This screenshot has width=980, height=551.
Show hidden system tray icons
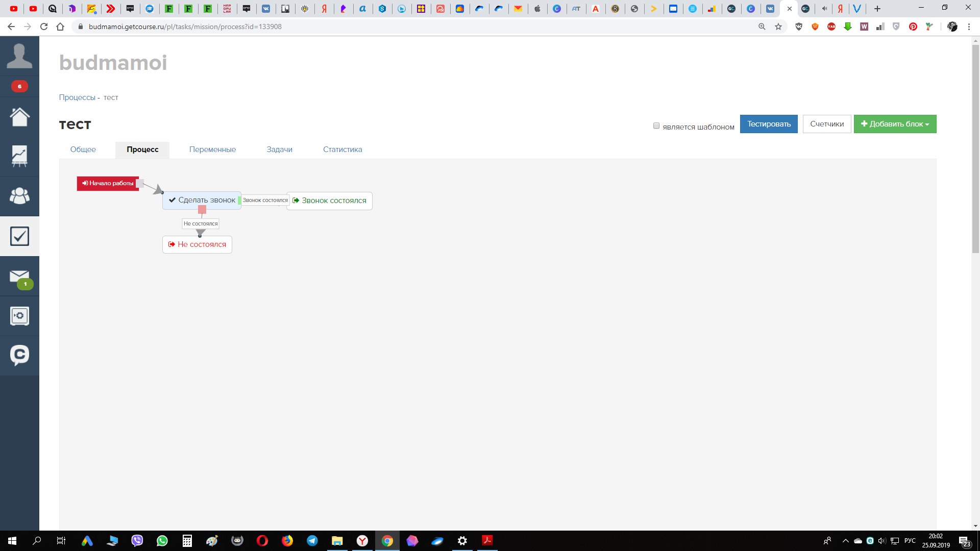pyautogui.click(x=846, y=541)
